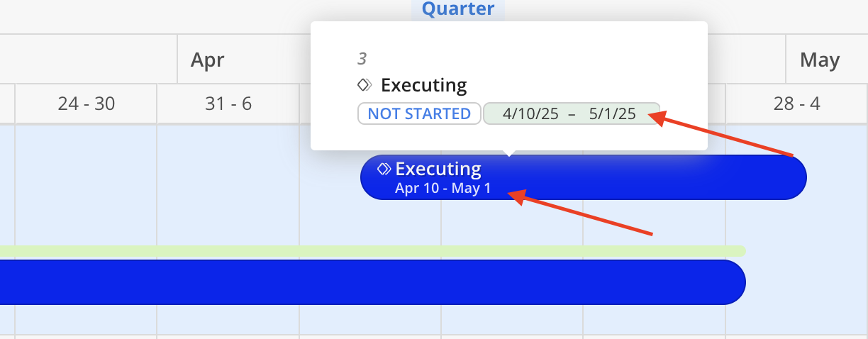The width and height of the screenshot is (868, 339).
Task: Select the Executing label on the task bar
Action: click(438, 169)
